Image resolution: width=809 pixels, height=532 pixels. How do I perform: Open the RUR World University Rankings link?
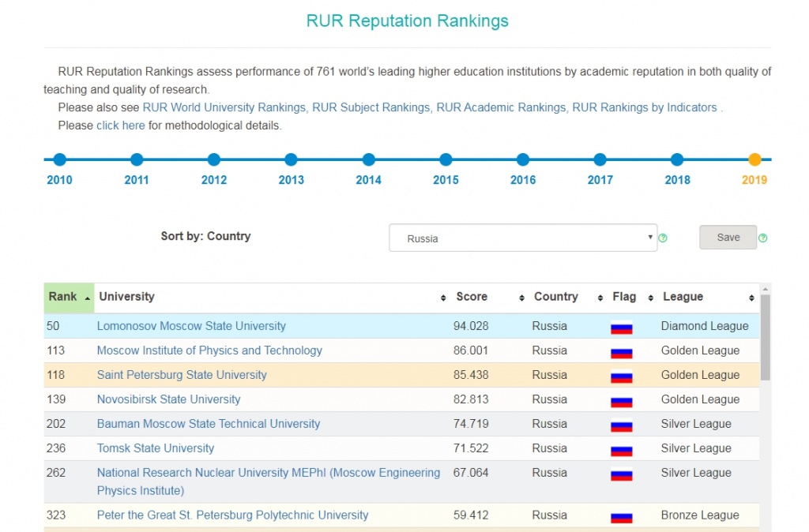pos(224,107)
